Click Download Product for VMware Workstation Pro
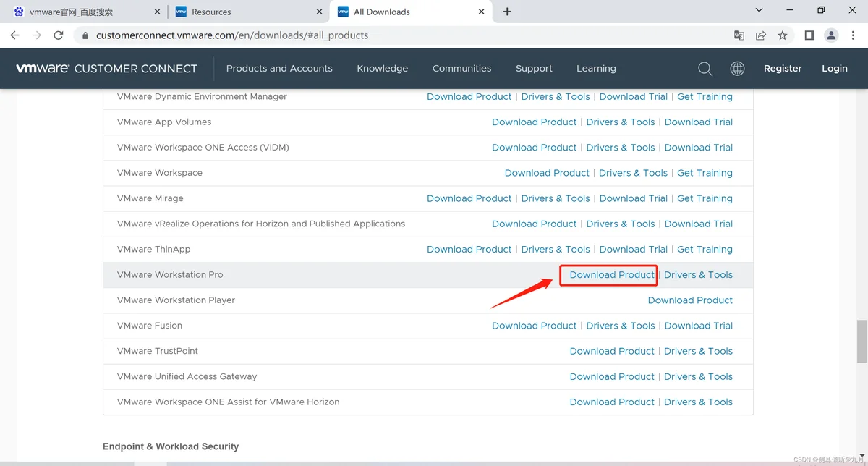The image size is (868, 466). point(612,275)
